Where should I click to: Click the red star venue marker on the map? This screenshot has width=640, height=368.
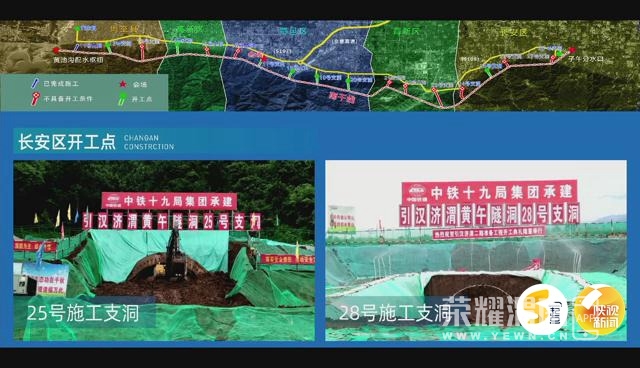(x=264, y=58)
